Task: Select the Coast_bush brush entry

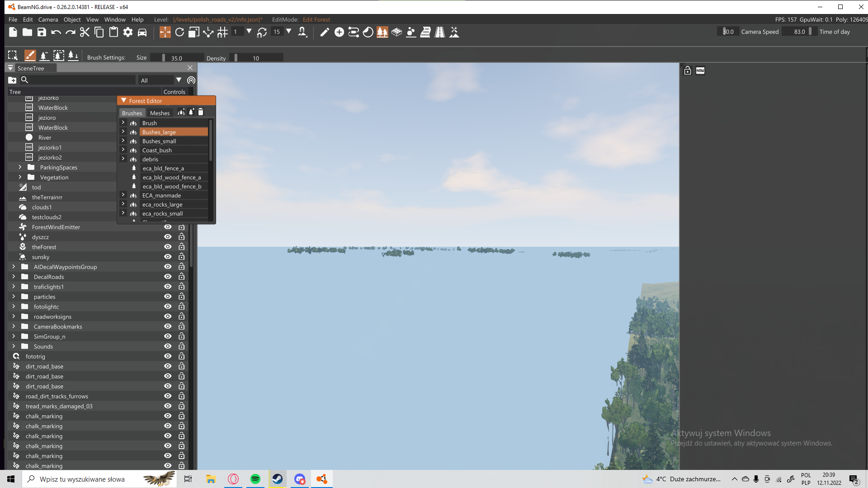Action: [157, 150]
